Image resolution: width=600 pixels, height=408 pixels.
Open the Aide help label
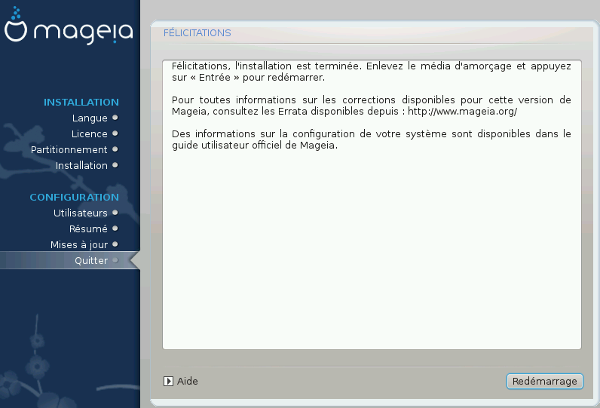click(188, 381)
